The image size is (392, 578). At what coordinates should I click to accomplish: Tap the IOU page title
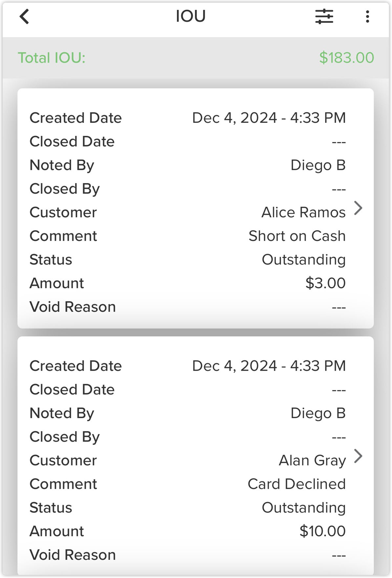click(x=191, y=16)
